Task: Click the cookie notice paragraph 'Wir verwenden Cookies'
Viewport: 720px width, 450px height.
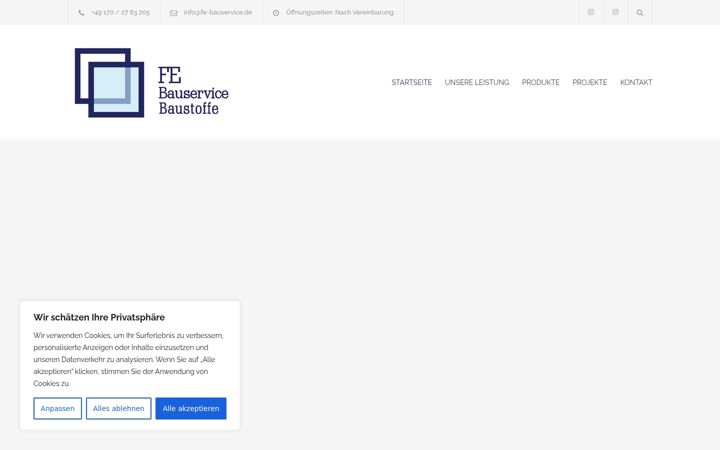Action: [x=129, y=359]
